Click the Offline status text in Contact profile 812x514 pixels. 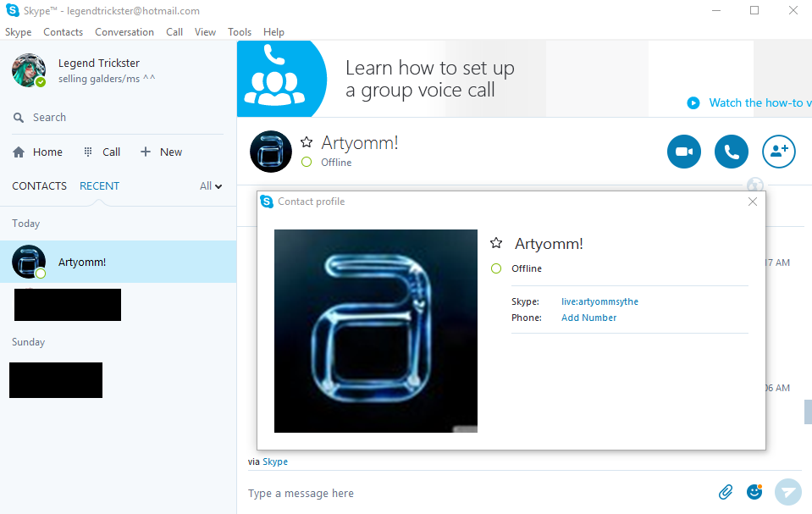527,268
